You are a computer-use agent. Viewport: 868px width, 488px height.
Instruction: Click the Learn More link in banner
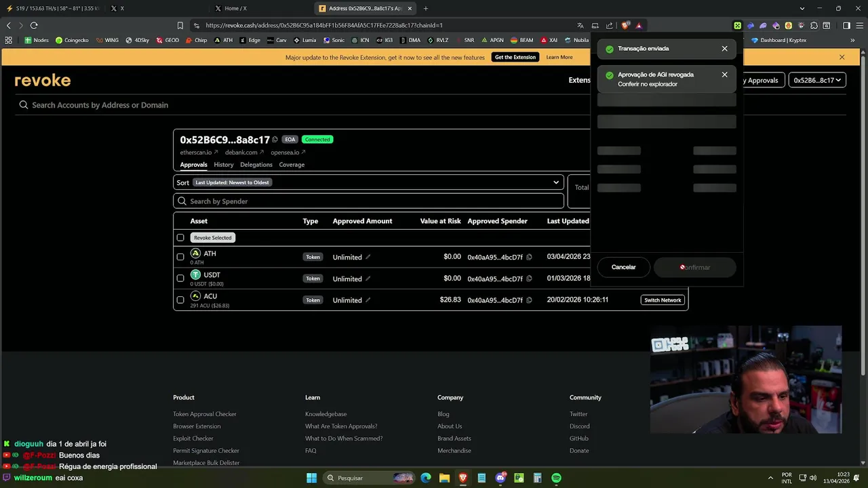[559, 57]
